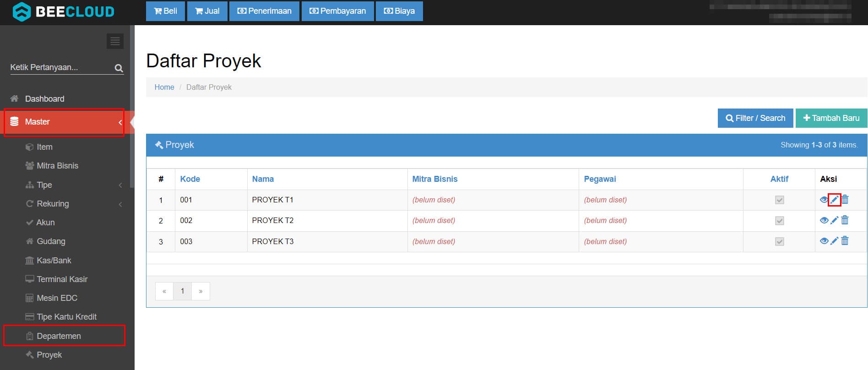View PROYEK T2 details with eye icon
Image resolution: width=868 pixels, height=370 pixels.
pyautogui.click(x=824, y=220)
